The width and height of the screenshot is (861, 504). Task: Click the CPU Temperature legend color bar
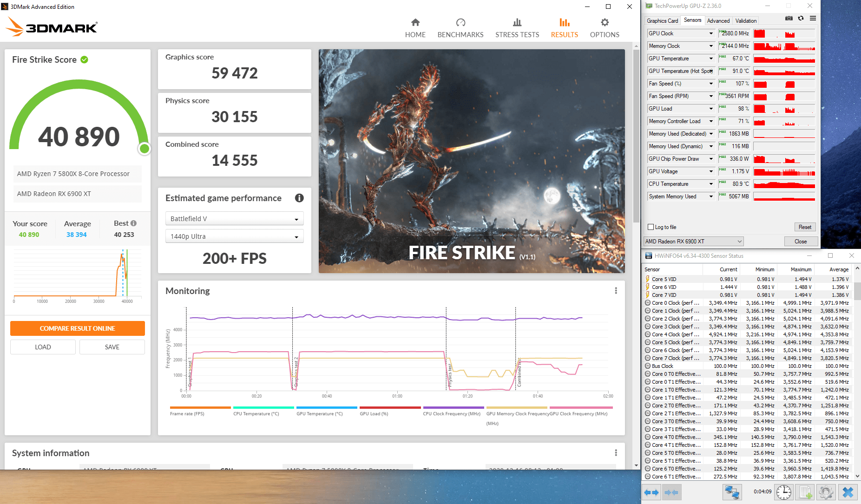(x=263, y=407)
